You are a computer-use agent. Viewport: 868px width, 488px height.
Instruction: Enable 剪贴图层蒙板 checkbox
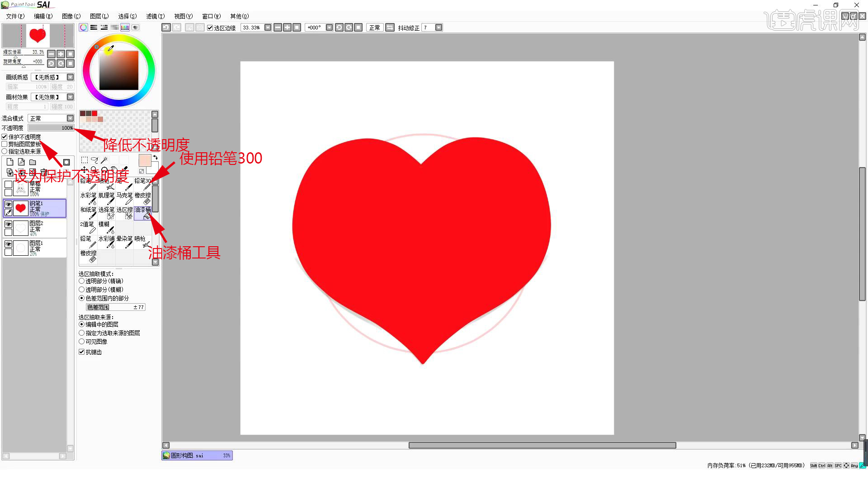pyautogui.click(x=5, y=144)
